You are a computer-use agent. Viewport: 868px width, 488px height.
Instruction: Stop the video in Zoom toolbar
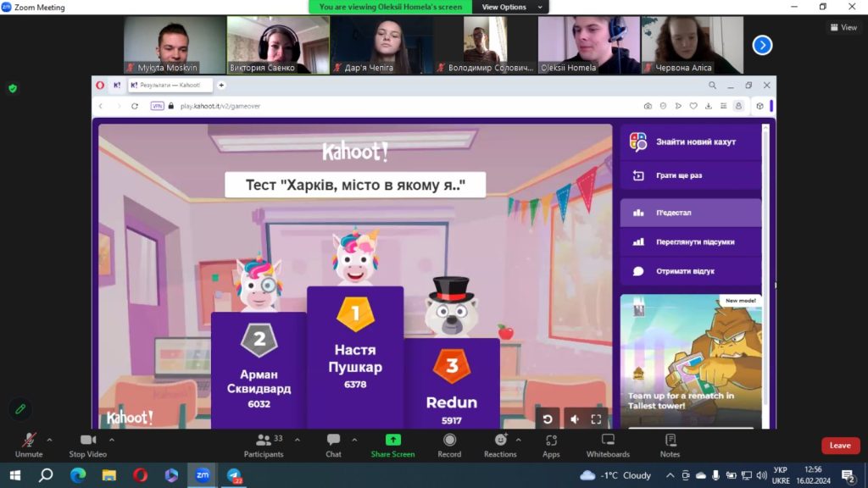click(x=87, y=446)
